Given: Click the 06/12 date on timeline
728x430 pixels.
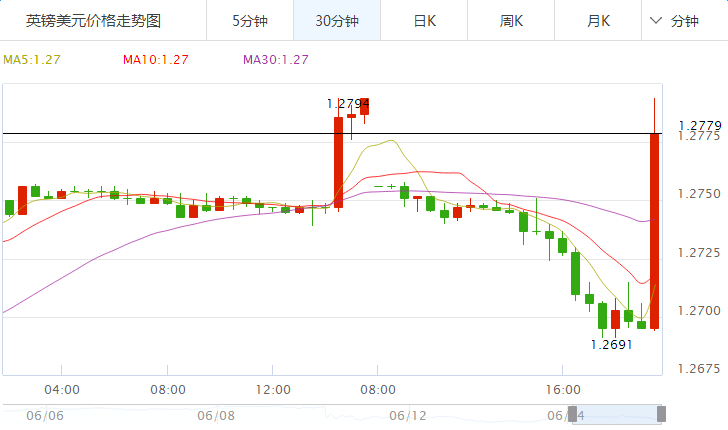Looking at the screenshot, I should (x=408, y=416).
